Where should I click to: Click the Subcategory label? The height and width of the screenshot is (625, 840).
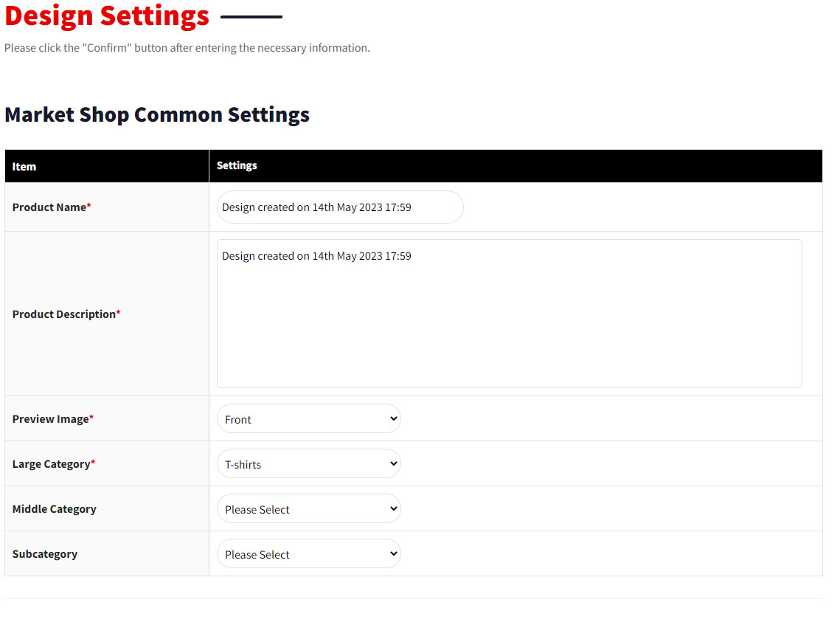45,554
